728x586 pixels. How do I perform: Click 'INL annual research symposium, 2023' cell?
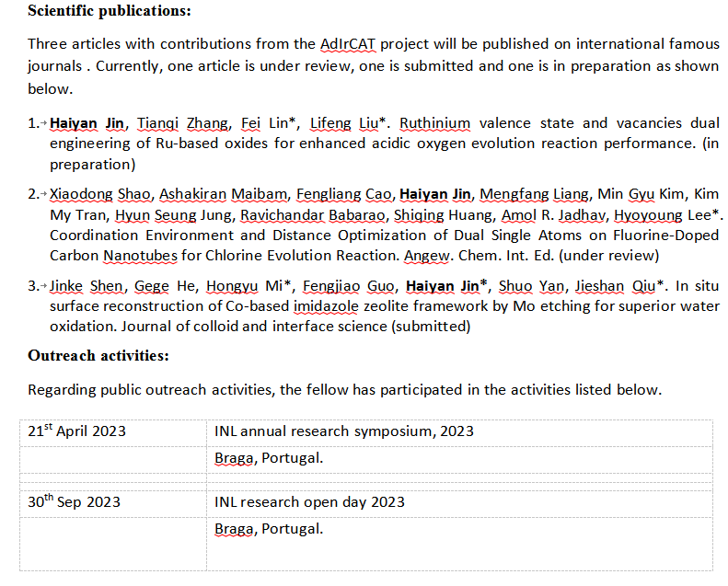tap(344, 431)
